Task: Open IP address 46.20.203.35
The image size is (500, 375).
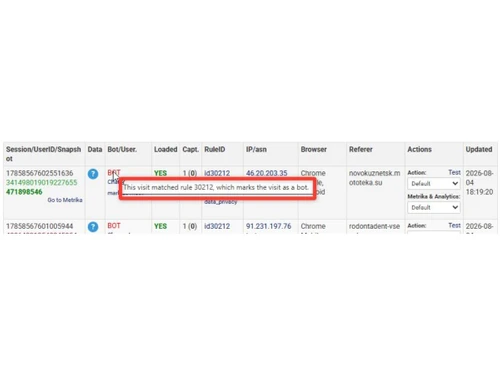Action: [x=267, y=173]
